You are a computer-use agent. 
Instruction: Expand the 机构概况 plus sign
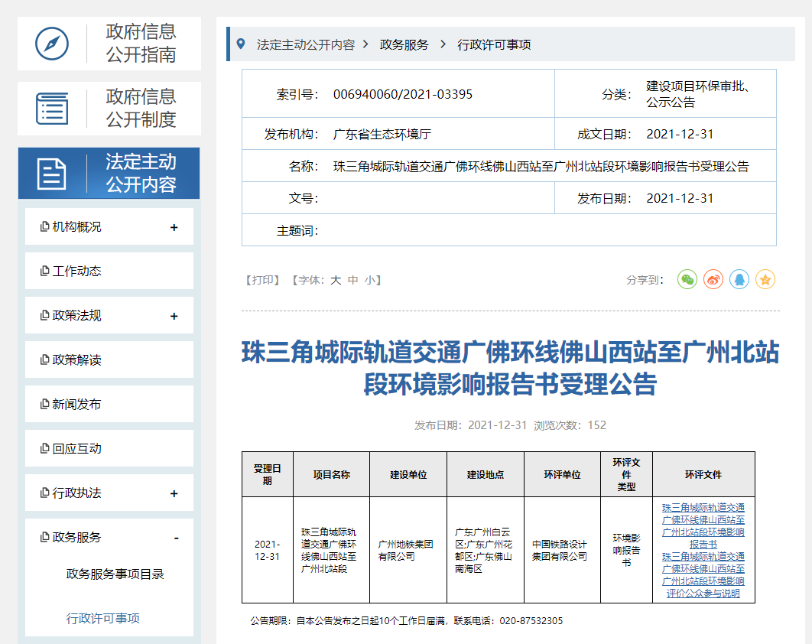[x=174, y=227]
